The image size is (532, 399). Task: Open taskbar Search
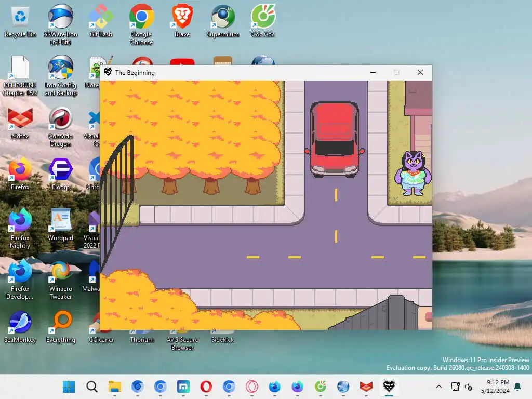[91, 387]
